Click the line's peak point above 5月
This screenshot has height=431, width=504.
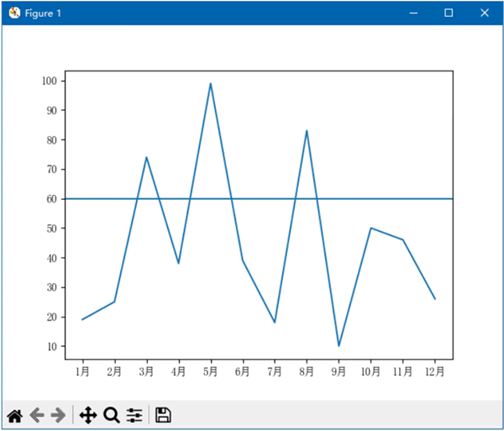(211, 83)
